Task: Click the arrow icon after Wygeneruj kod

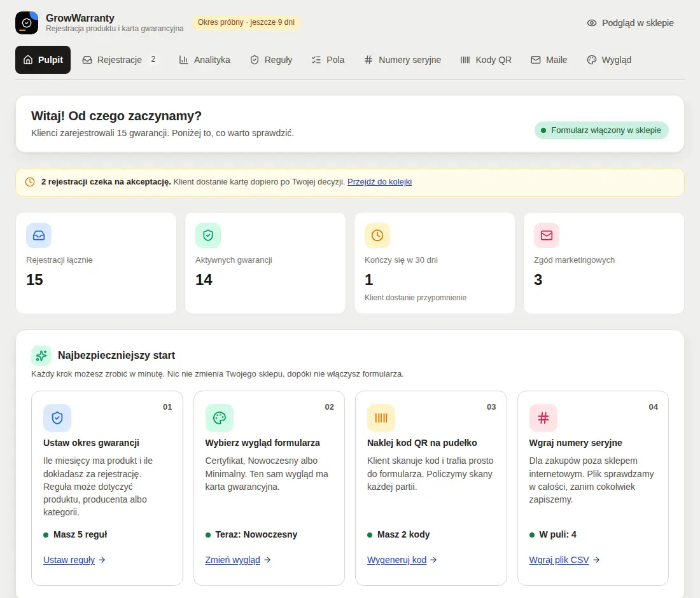Action: (433, 560)
